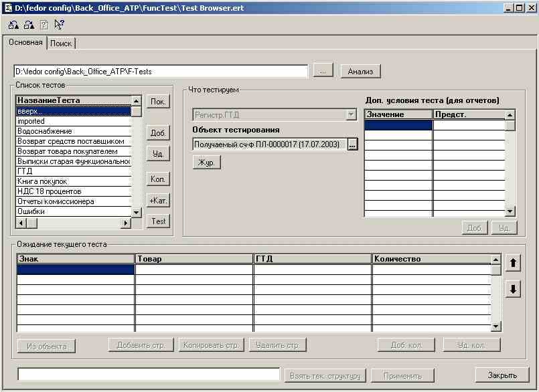Click the second redo-arrow toolbar icon
Image resolution: width=539 pixels, height=392 pixels.
point(29,25)
